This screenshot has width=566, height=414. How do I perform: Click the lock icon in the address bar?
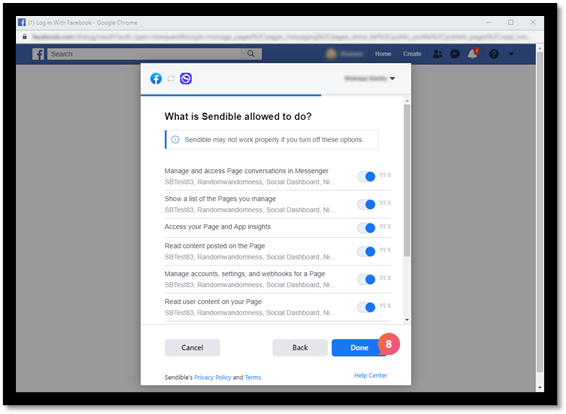pyautogui.click(x=25, y=36)
